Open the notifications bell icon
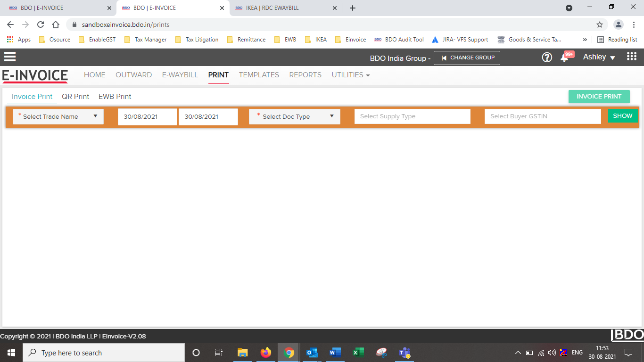 (x=564, y=58)
